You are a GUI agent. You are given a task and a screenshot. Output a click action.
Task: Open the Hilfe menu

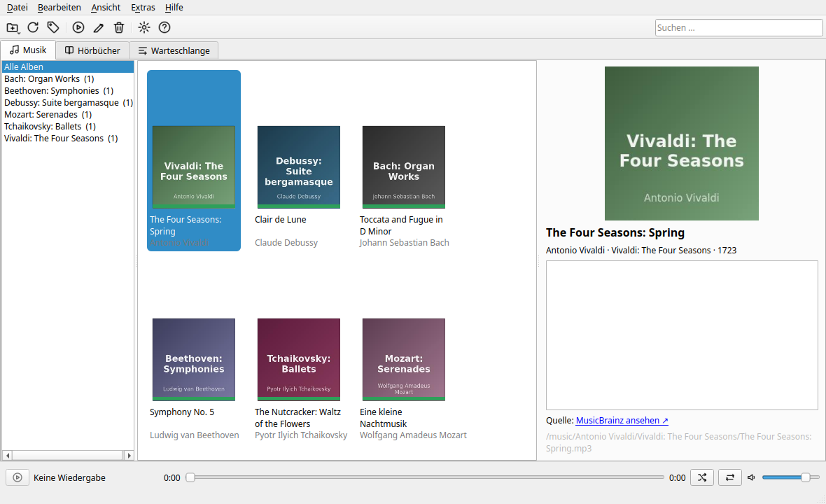coord(174,8)
